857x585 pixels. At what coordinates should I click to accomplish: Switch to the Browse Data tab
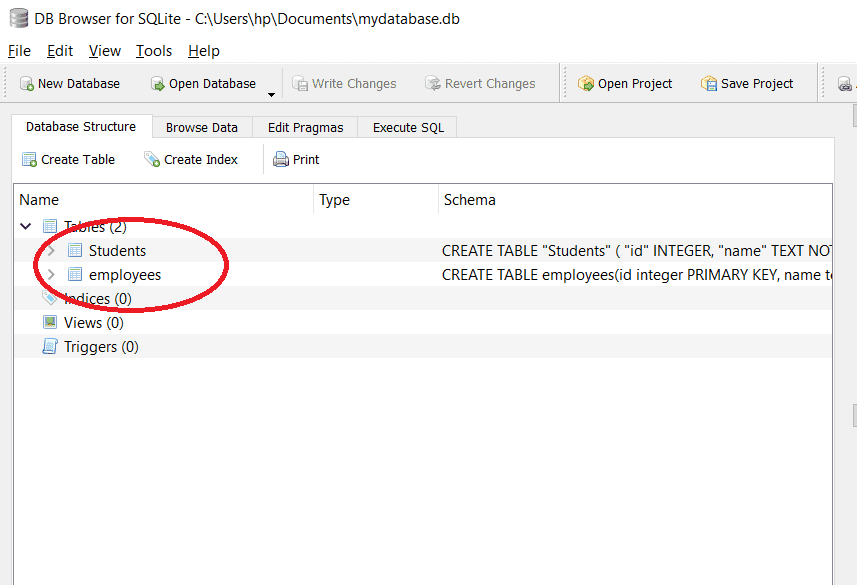coord(202,127)
